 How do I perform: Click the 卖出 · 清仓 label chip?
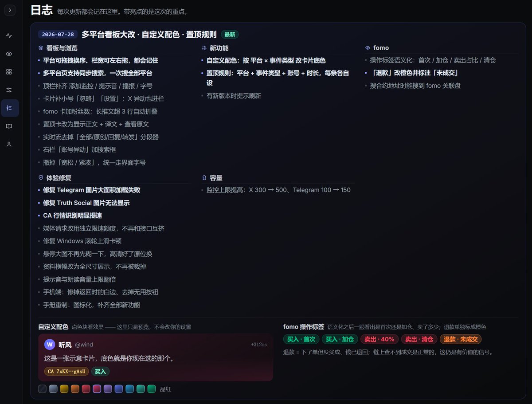(x=419, y=339)
